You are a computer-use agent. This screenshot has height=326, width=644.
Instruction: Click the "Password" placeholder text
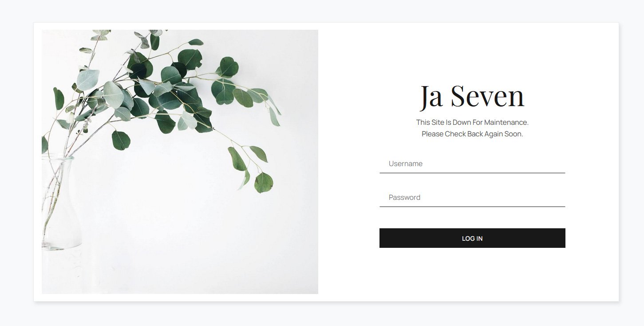coord(404,197)
